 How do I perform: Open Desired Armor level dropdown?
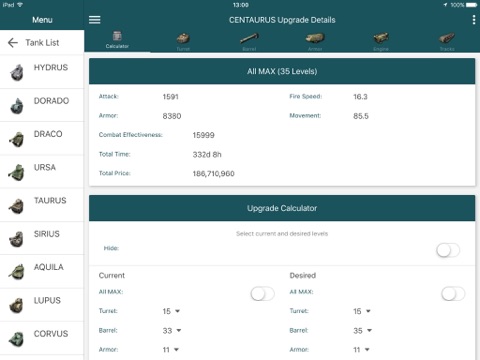pos(362,350)
